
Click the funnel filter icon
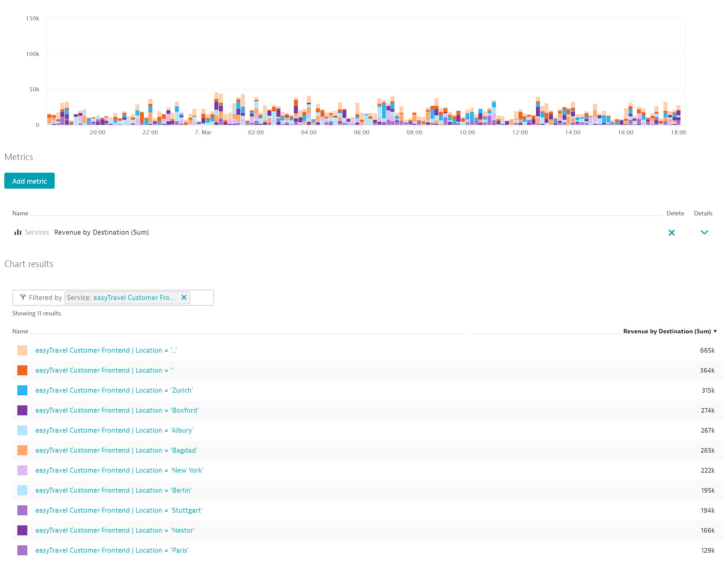(x=23, y=297)
